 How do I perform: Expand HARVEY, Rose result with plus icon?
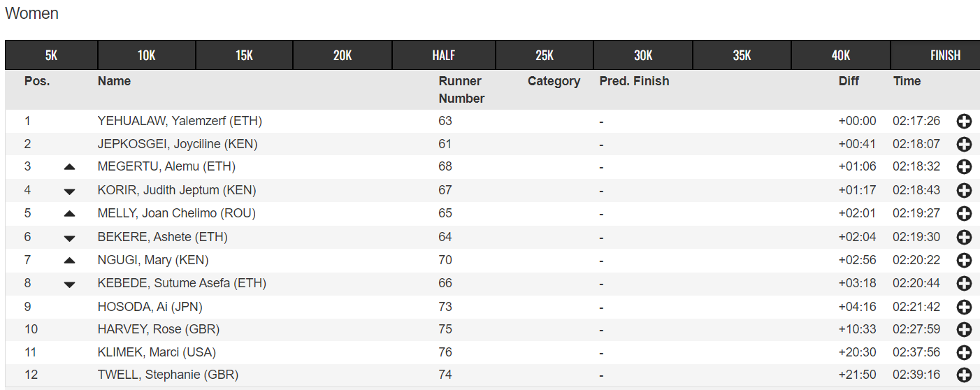[x=964, y=329]
